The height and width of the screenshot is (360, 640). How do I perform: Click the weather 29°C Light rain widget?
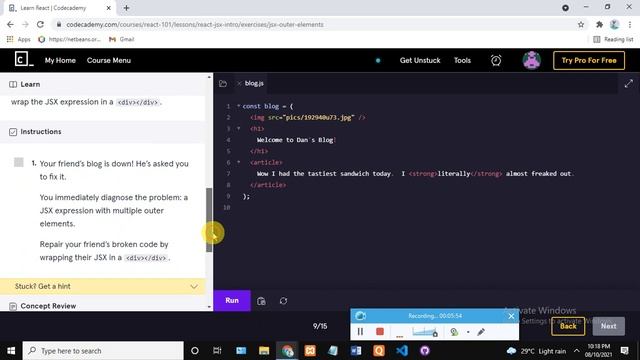536,351
